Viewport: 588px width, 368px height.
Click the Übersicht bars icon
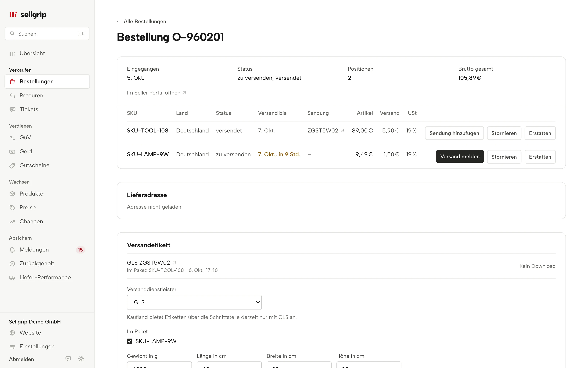tap(12, 54)
